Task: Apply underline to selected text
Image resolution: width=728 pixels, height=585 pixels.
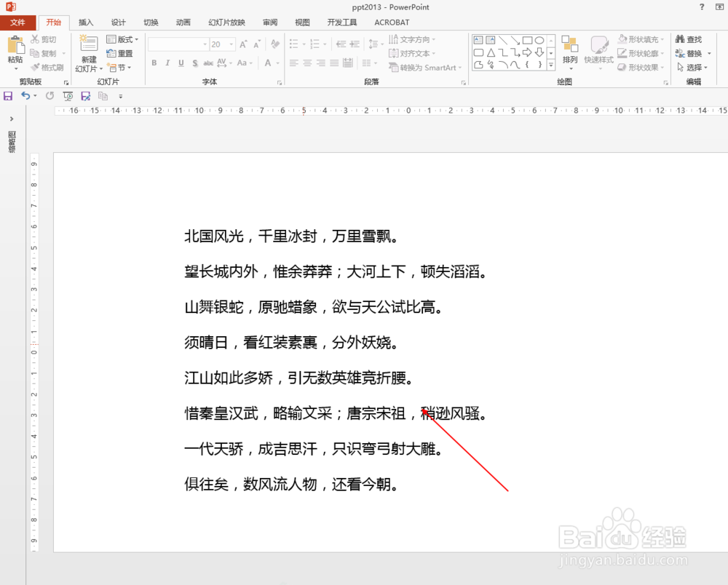Action: (181, 63)
